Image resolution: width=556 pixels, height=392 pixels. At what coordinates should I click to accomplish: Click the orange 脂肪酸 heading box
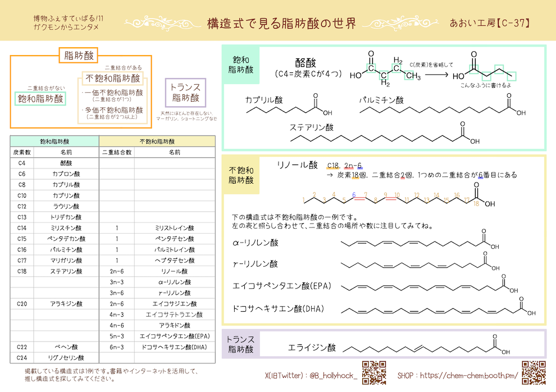pos(79,55)
